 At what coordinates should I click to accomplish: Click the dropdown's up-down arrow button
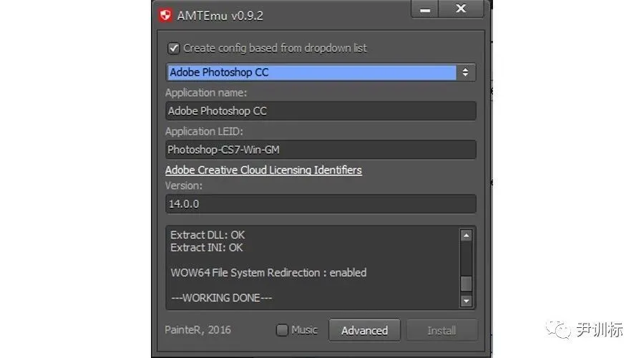[x=466, y=72]
